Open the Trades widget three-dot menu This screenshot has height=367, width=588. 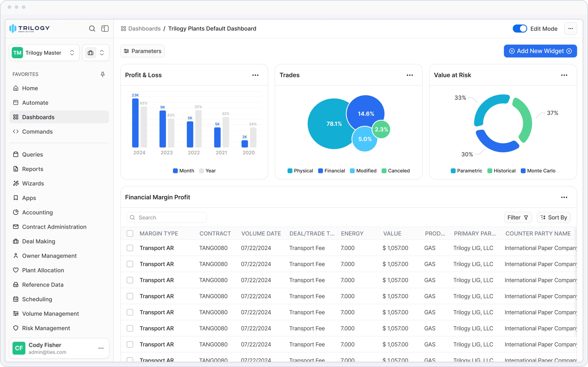410,75
